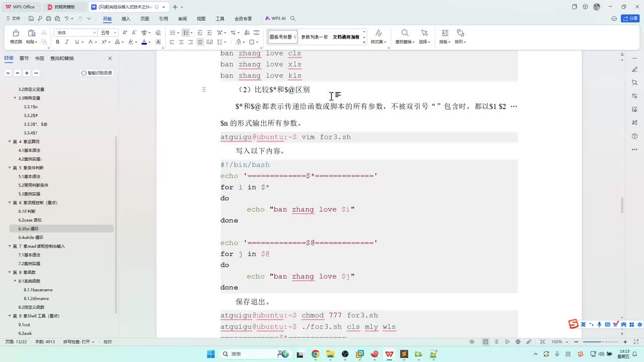The image size is (644, 362).
Task: Open the 排列 arrange tool
Action: [x=460, y=37]
